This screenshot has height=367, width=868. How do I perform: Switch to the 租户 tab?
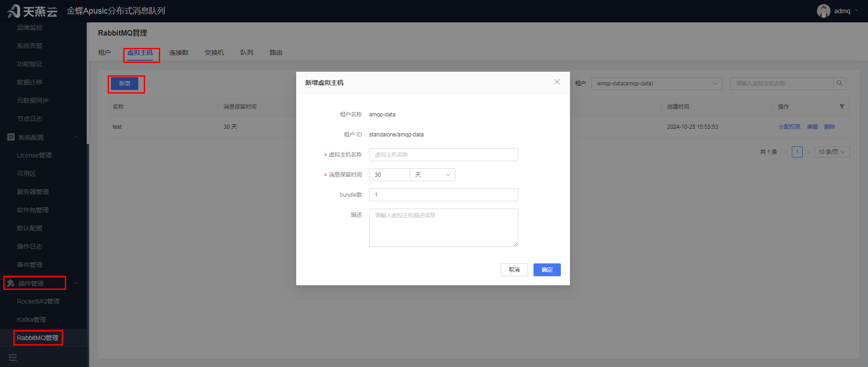point(105,52)
